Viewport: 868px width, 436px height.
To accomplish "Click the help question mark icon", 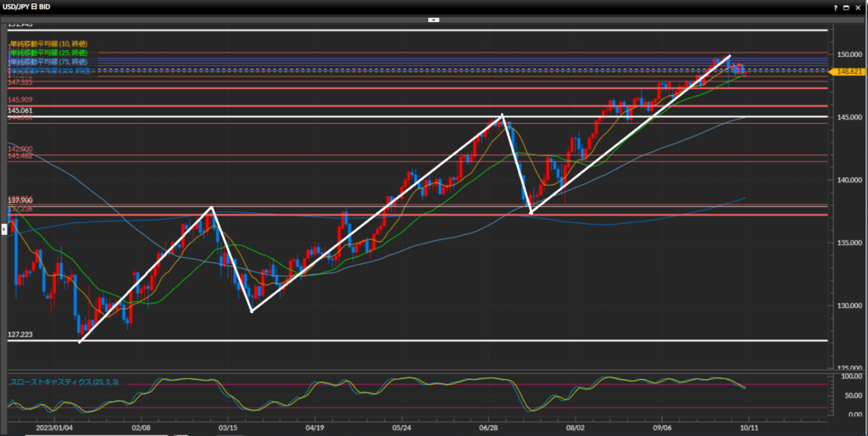I will 836,7.
